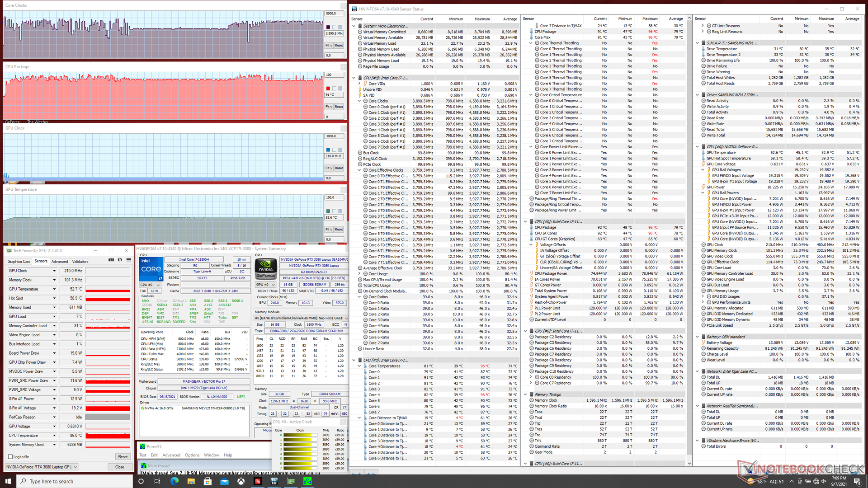Click Type here to search box
868x488 pixels.
75,481
